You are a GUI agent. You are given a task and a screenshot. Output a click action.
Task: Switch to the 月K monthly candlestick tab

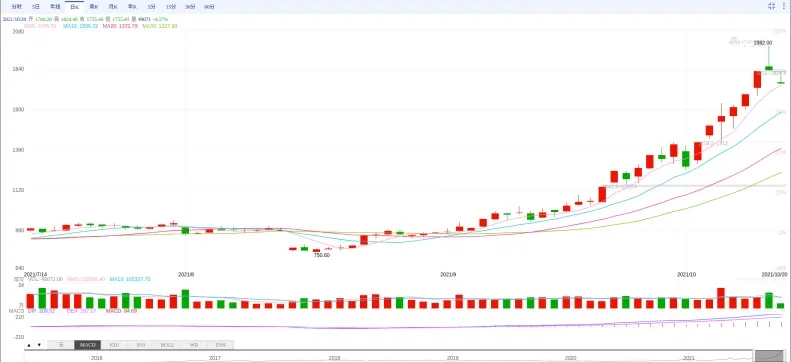click(x=113, y=7)
